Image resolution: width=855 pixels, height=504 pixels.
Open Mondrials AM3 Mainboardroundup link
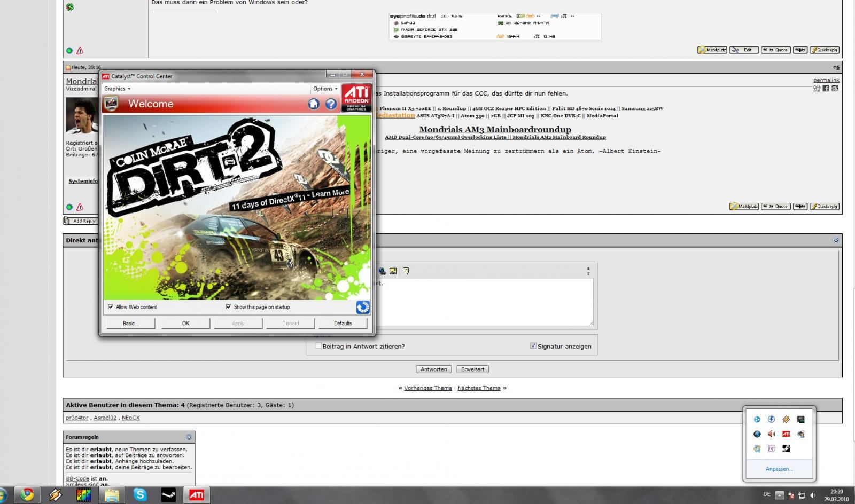tap(495, 129)
